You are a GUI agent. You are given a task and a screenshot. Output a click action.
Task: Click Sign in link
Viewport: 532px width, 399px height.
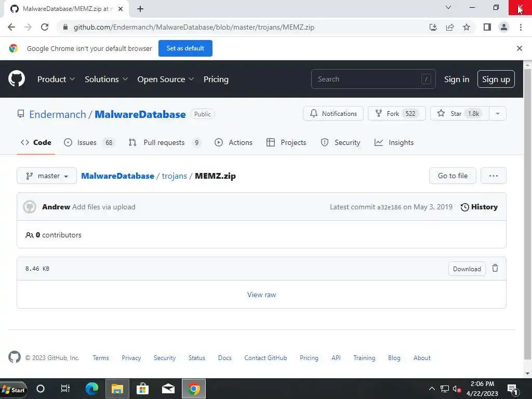[457, 79]
